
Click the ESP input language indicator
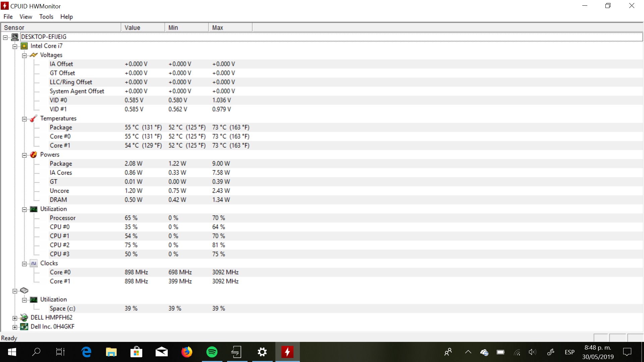pos(570,352)
